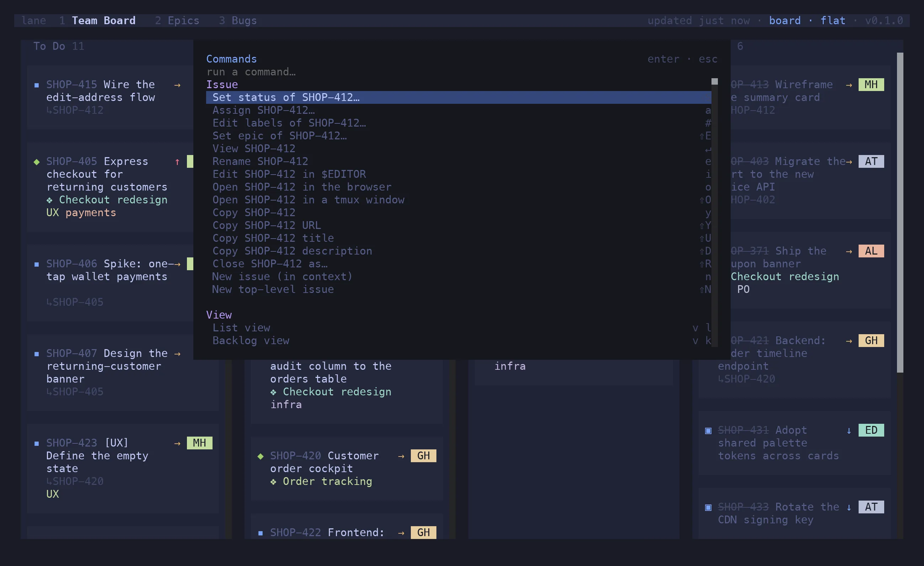Image resolution: width=924 pixels, height=566 pixels.
Task: Select 'Set status of SHOP-412…' command
Action: pos(458,97)
